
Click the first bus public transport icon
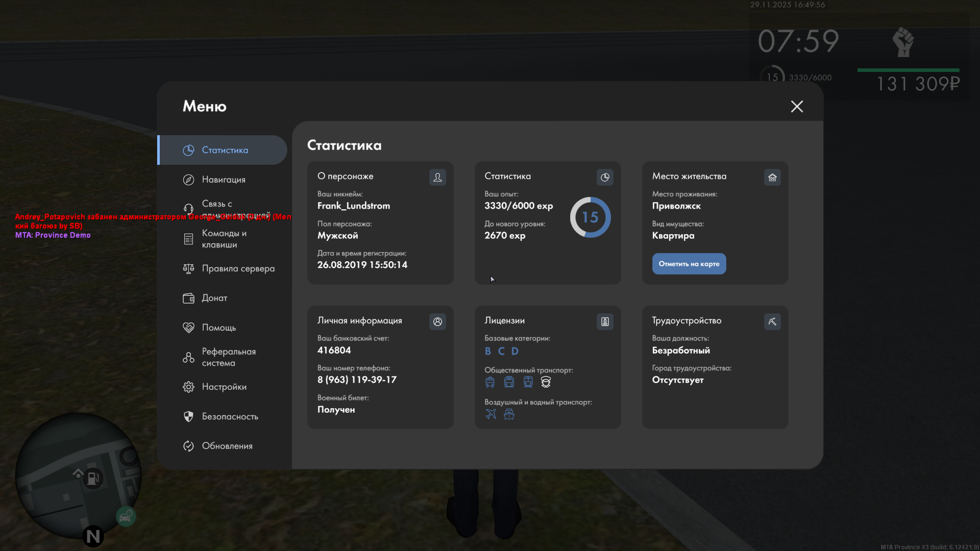(x=490, y=382)
